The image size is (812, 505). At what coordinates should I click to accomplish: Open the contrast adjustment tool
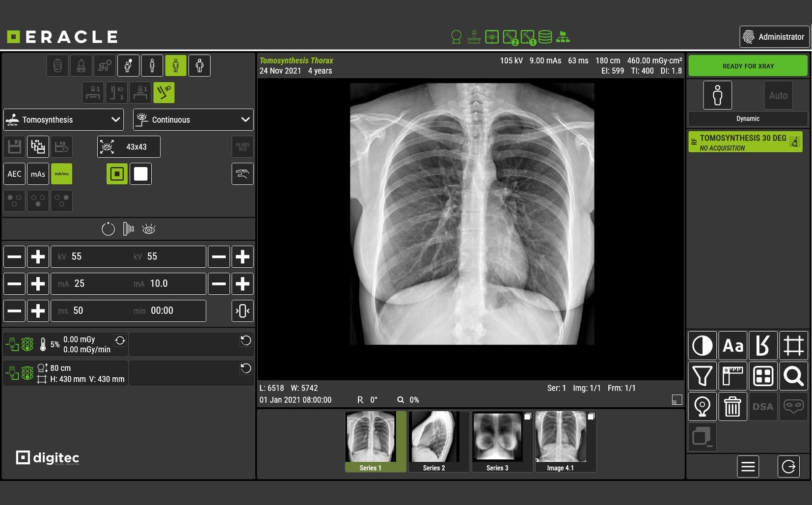coord(703,346)
